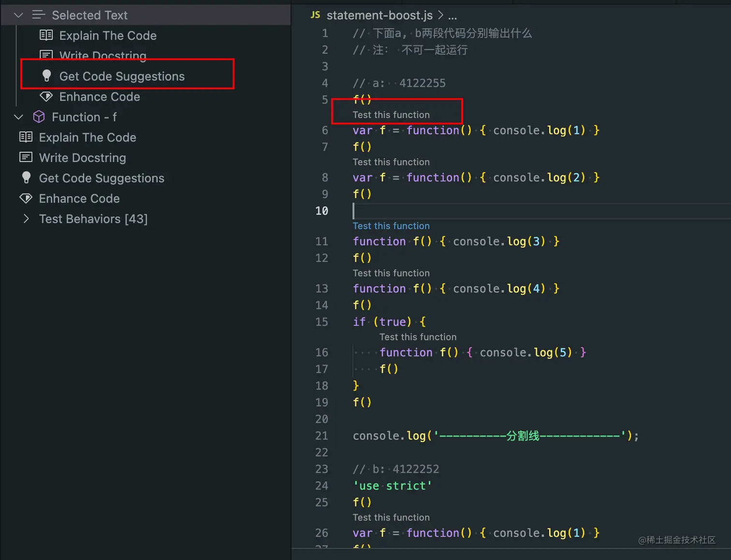The image size is (731, 560).
Task: Click lightbulb icon beside Selected Text's Get Code Suggestions
Action: click(x=46, y=76)
